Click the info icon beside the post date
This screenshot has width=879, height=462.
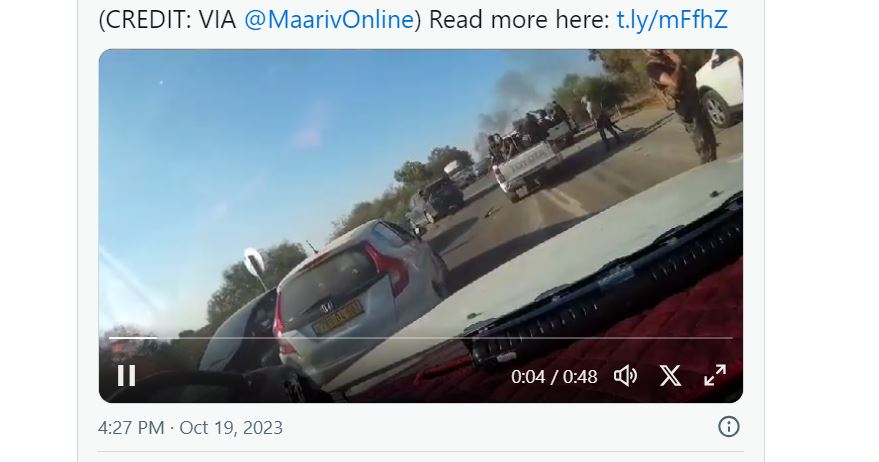point(729,427)
